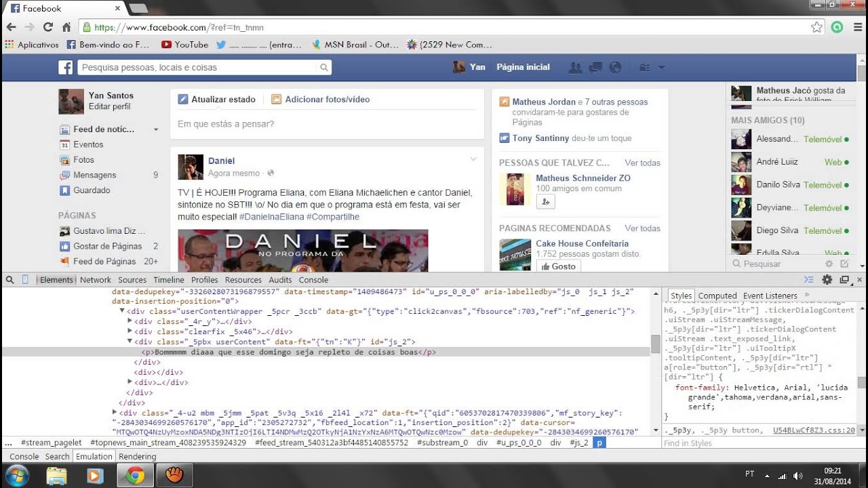Select Adicionar fotos/vídeo tab
Image resolution: width=868 pixels, height=488 pixels.
coord(321,99)
